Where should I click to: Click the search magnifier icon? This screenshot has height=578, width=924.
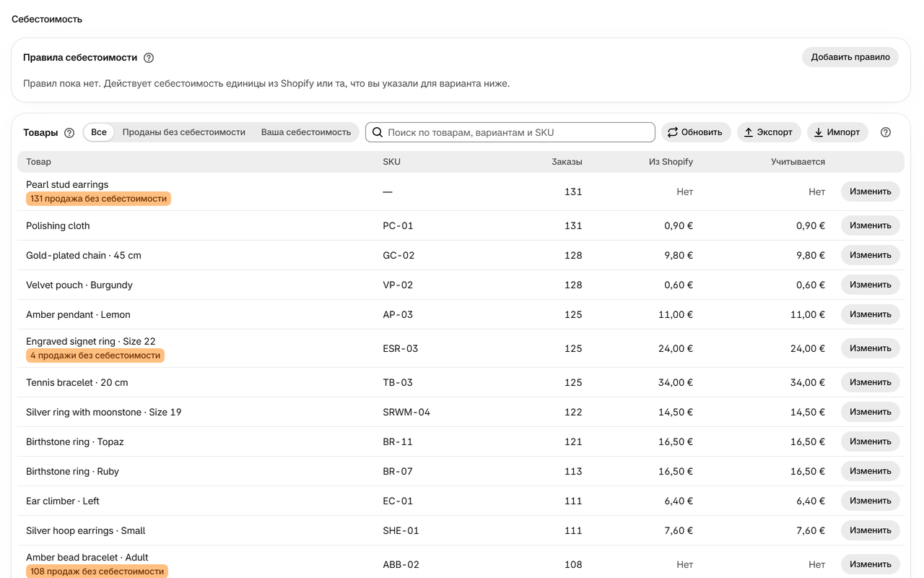point(378,132)
